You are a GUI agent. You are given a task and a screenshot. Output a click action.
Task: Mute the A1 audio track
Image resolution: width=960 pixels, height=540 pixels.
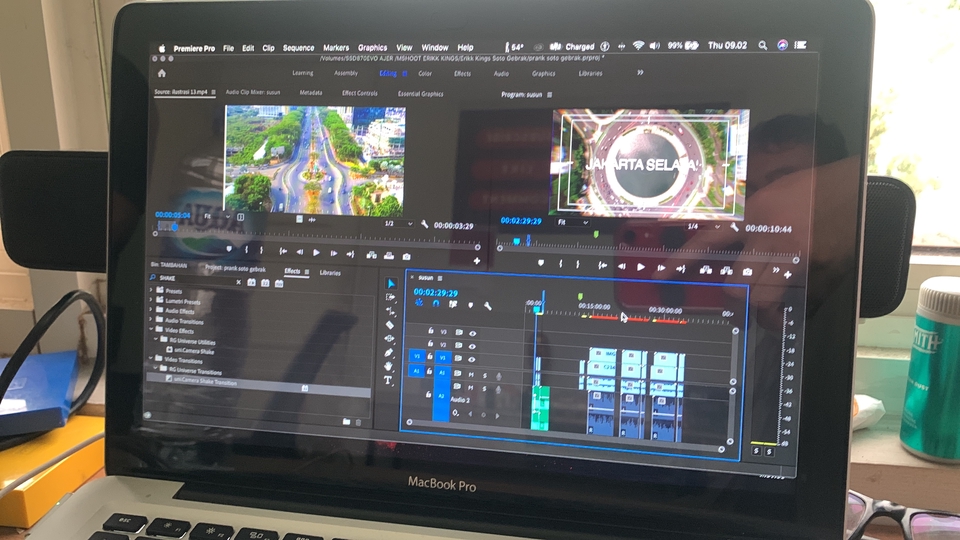471,374
